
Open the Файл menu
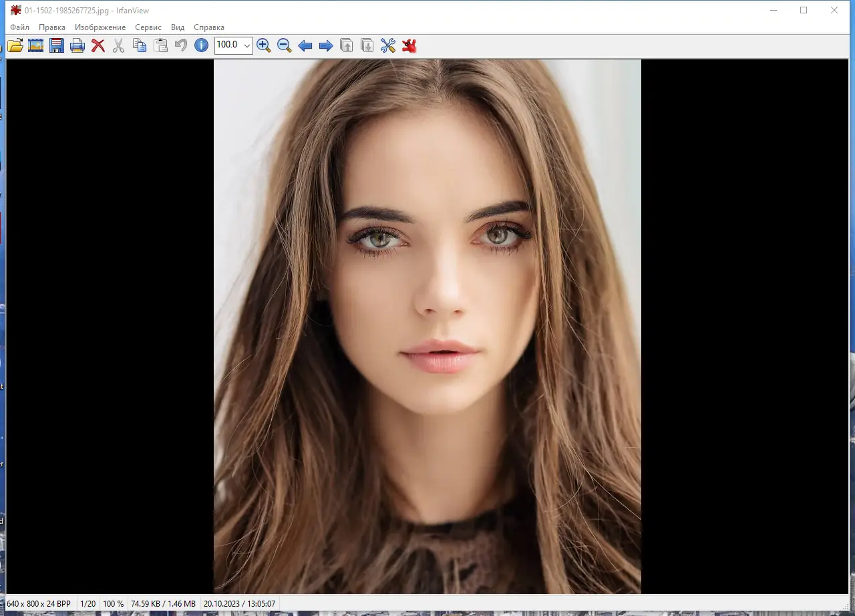pyautogui.click(x=20, y=27)
